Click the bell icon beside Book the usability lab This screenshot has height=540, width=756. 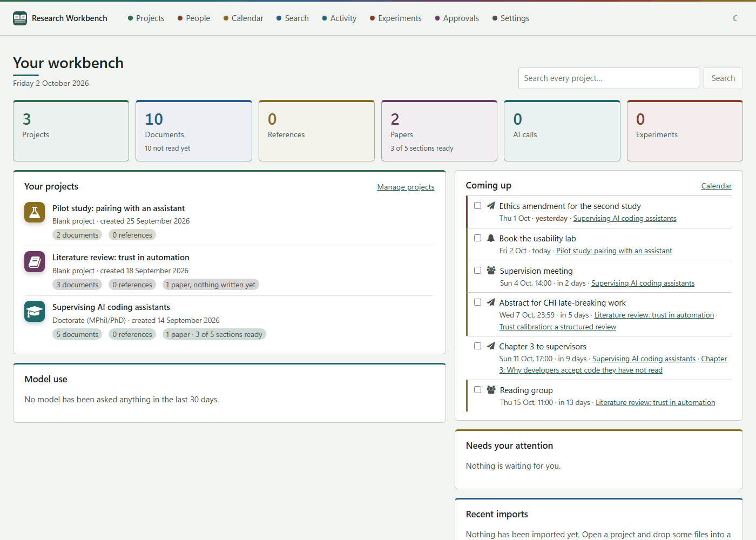(491, 238)
